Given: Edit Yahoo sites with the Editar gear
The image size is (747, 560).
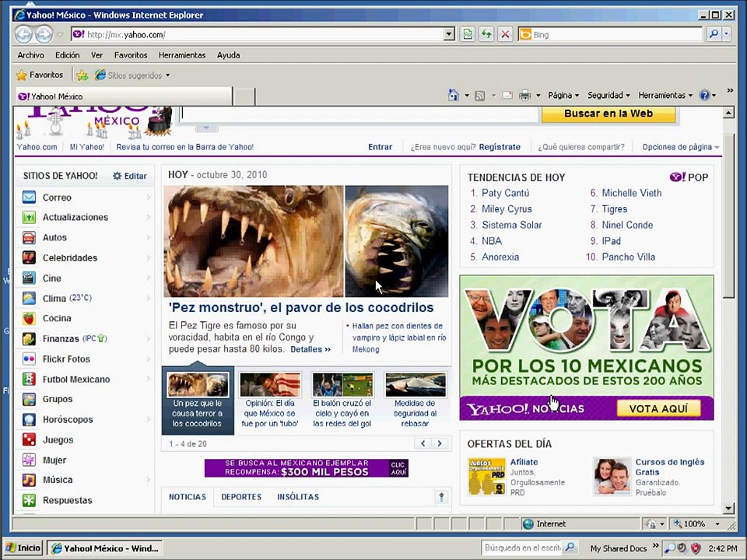Looking at the screenshot, I should (x=130, y=176).
